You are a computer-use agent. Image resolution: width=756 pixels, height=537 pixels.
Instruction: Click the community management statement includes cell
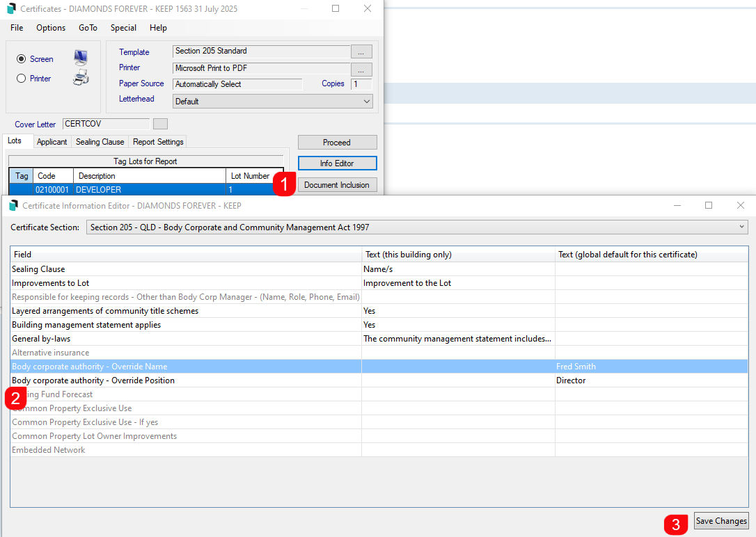click(x=458, y=339)
